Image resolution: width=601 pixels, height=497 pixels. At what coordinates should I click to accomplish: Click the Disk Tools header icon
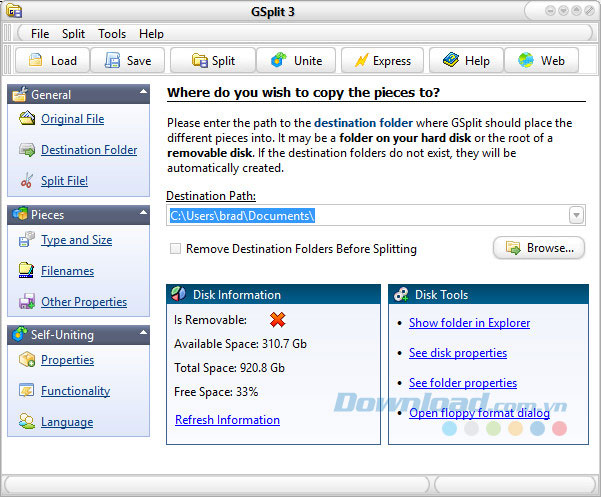tap(401, 294)
